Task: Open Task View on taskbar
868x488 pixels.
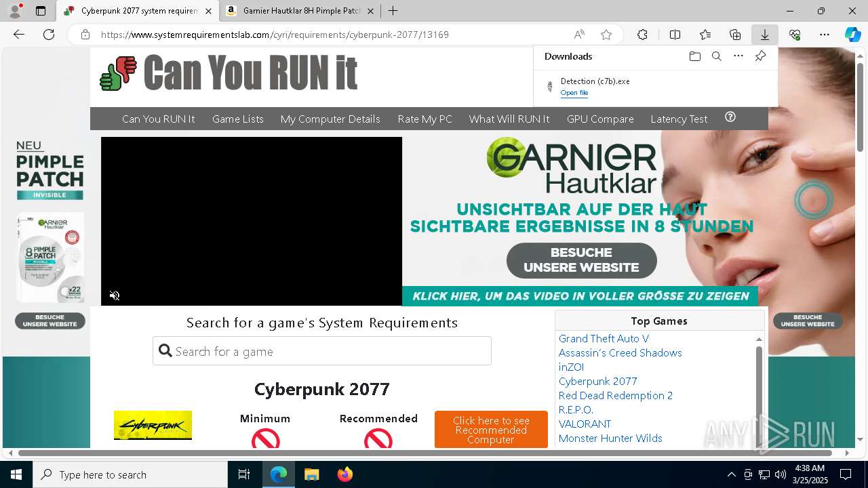Action: click(x=244, y=474)
